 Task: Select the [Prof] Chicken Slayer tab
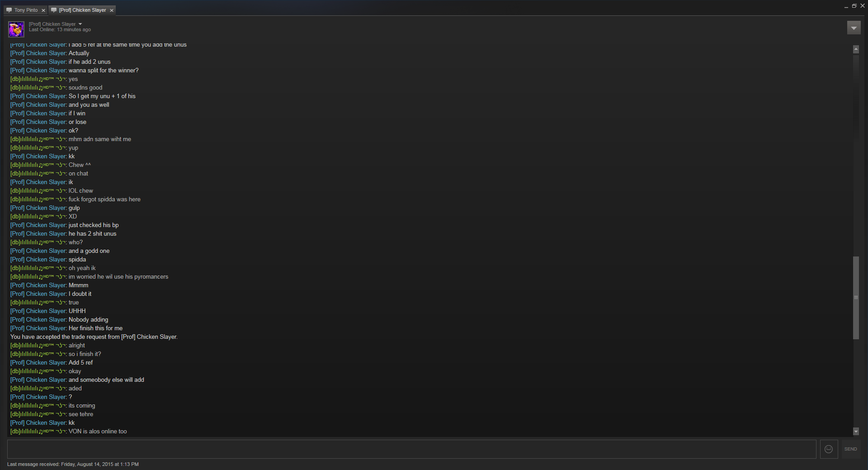click(82, 10)
